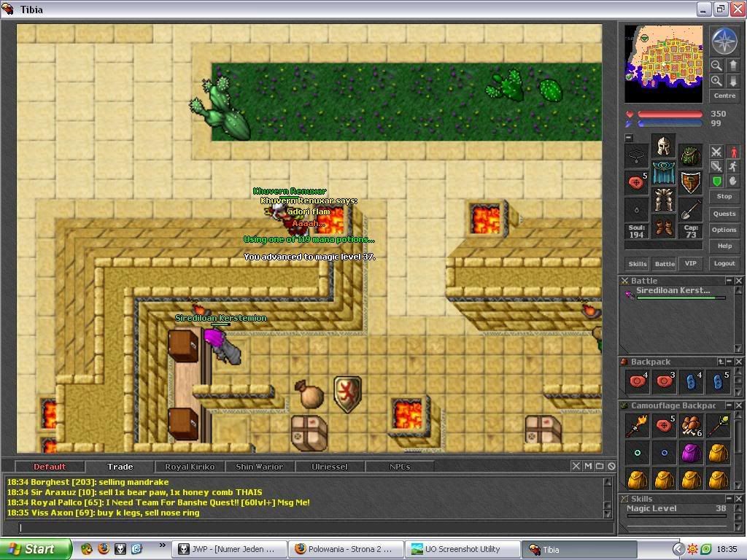
Task: Enable defensive green shield fight mode
Action: click(716, 181)
